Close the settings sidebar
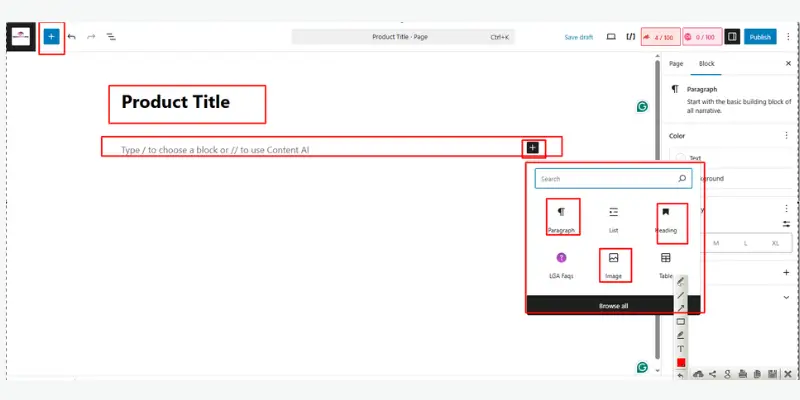The image size is (800, 400). click(788, 64)
